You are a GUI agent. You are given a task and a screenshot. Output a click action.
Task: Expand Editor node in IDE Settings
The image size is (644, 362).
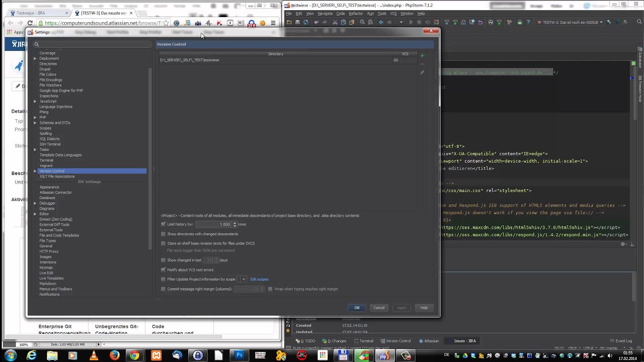point(35,214)
